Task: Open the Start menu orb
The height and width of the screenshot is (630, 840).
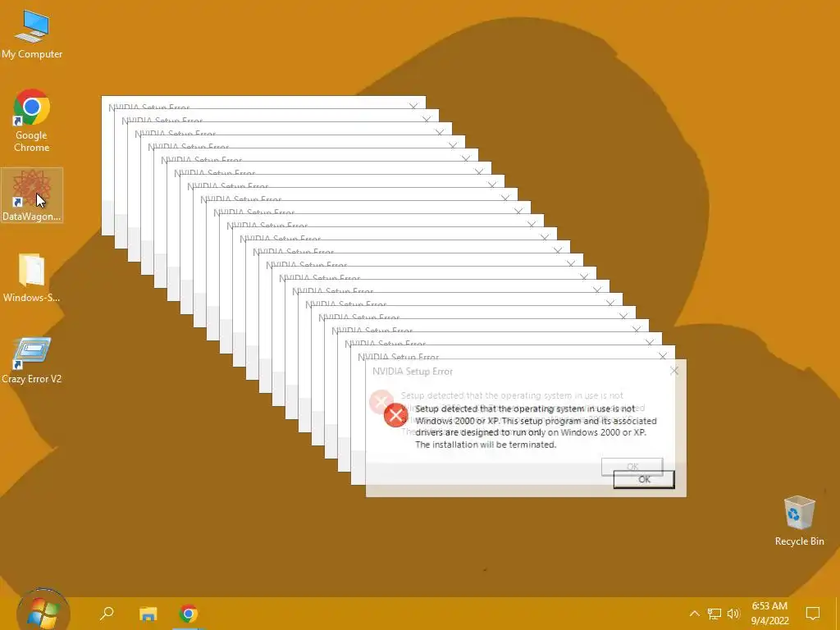Action: click(43, 611)
